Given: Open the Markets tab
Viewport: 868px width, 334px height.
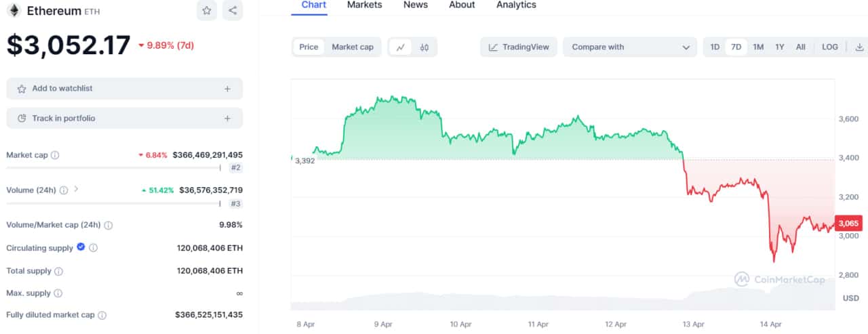Looking at the screenshot, I should pos(364,5).
